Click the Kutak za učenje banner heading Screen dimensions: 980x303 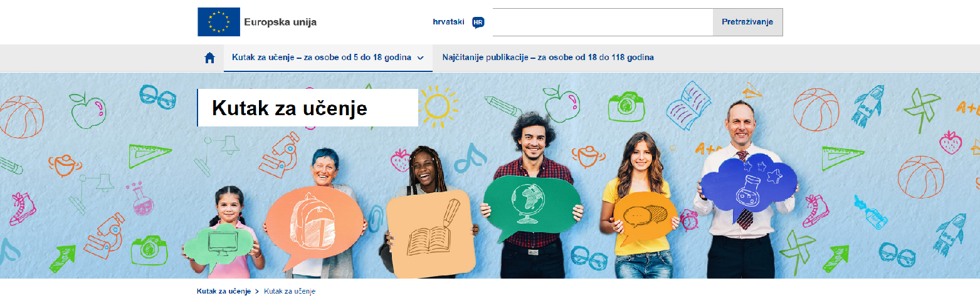click(x=290, y=108)
